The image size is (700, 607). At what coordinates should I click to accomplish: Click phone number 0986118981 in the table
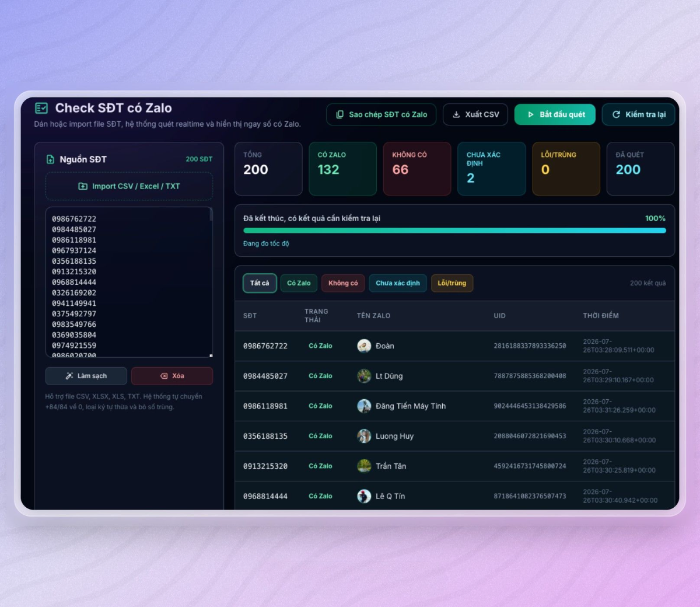click(x=265, y=406)
